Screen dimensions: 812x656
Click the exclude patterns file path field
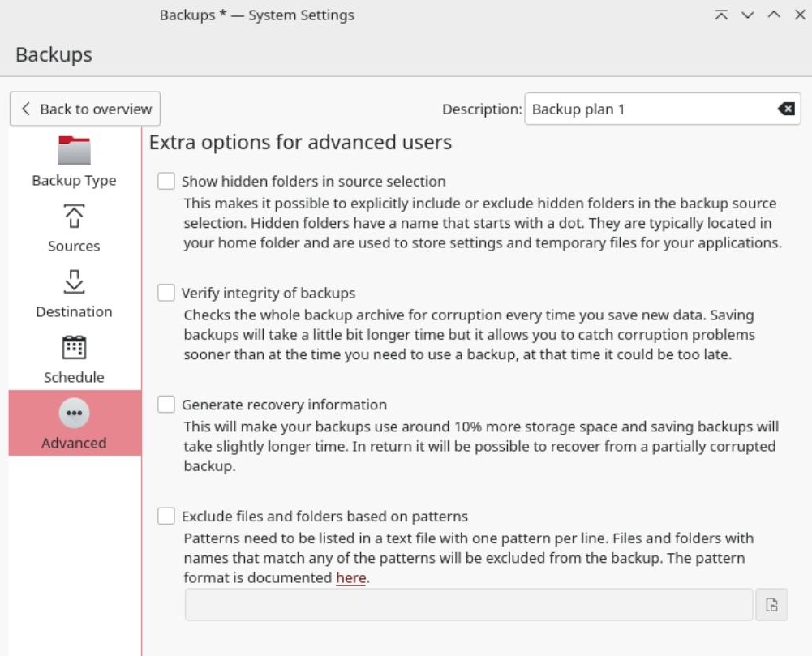pos(469,604)
